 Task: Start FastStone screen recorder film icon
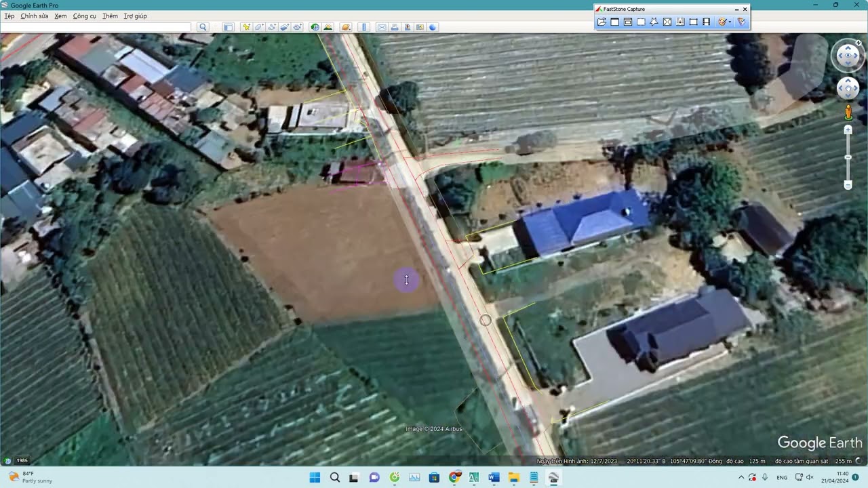point(706,22)
